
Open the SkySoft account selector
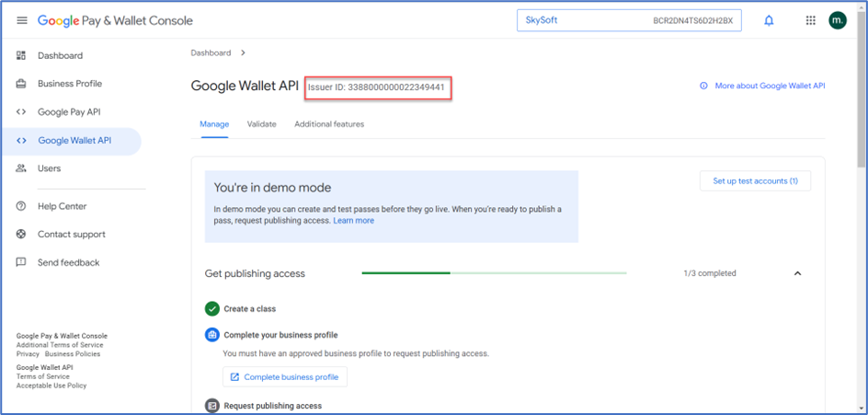628,20
